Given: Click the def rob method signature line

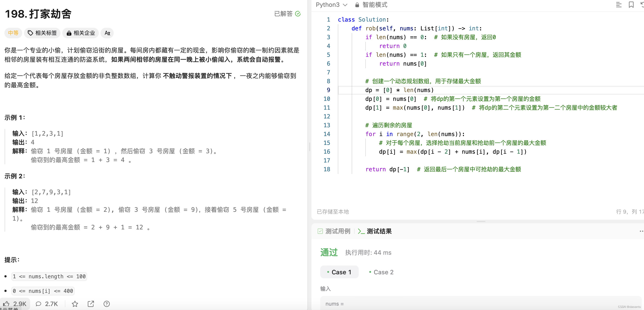Looking at the screenshot, I should coord(416,29).
